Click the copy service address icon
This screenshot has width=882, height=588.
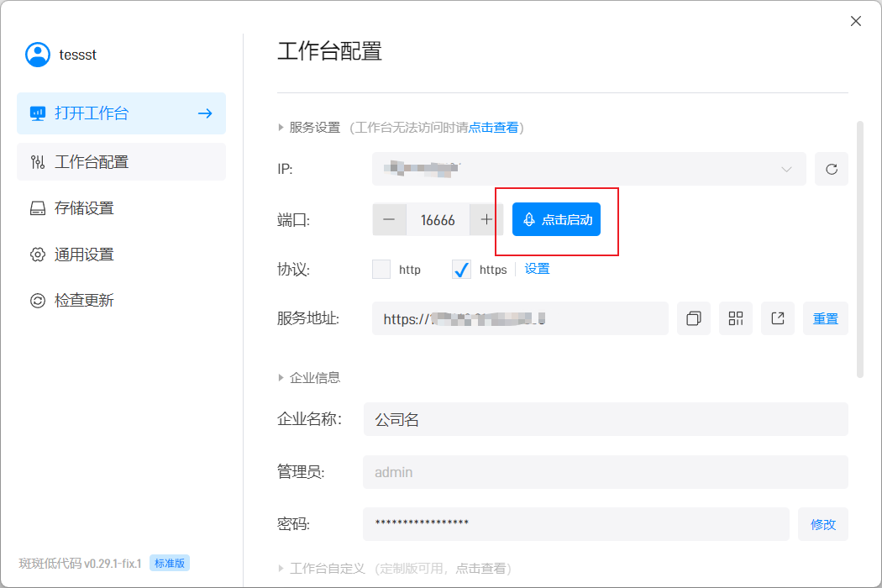click(x=694, y=318)
